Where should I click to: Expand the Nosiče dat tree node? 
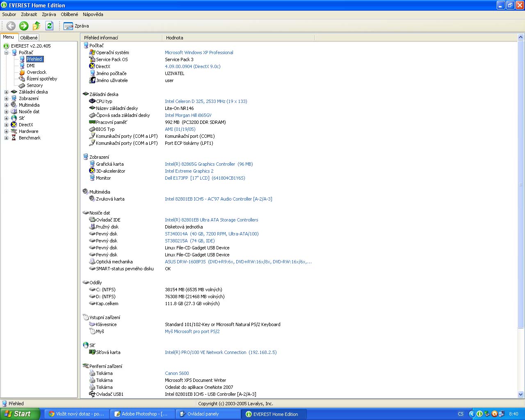6,112
